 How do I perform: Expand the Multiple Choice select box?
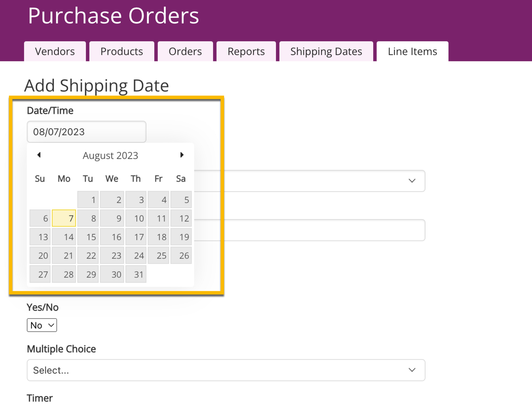[x=226, y=370]
